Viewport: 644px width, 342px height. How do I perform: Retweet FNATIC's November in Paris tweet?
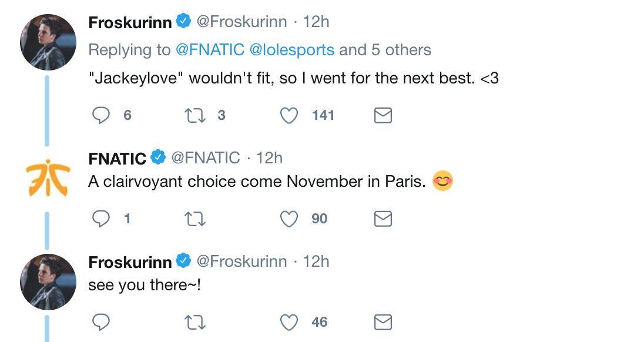pos(194,219)
